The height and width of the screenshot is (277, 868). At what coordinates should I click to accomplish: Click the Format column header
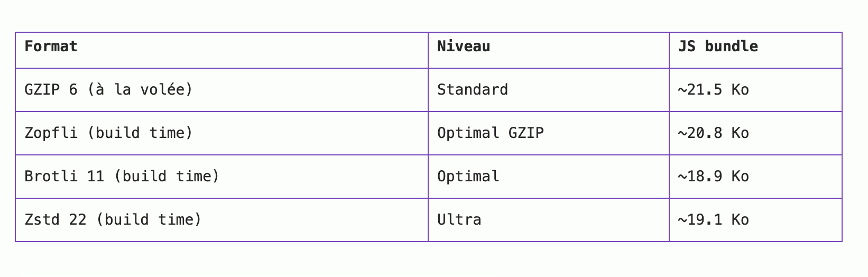point(51,47)
